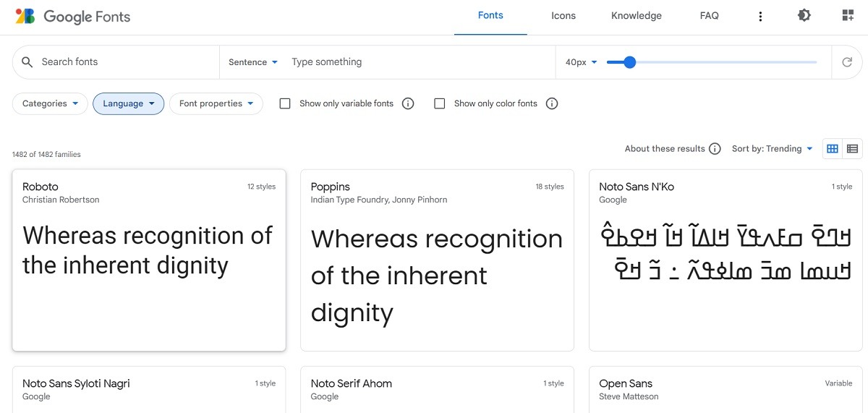Click the "12 styles" label on Roboto
This screenshot has height=413, width=868.
pyautogui.click(x=261, y=187)
